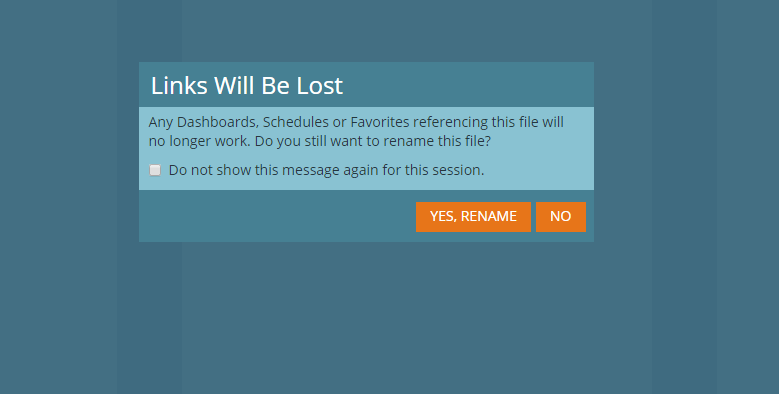The width and height of the screenshot is (779, 394).
Task: Click the warning message about Dashboards and Schedules
Action: click(356, 131)
